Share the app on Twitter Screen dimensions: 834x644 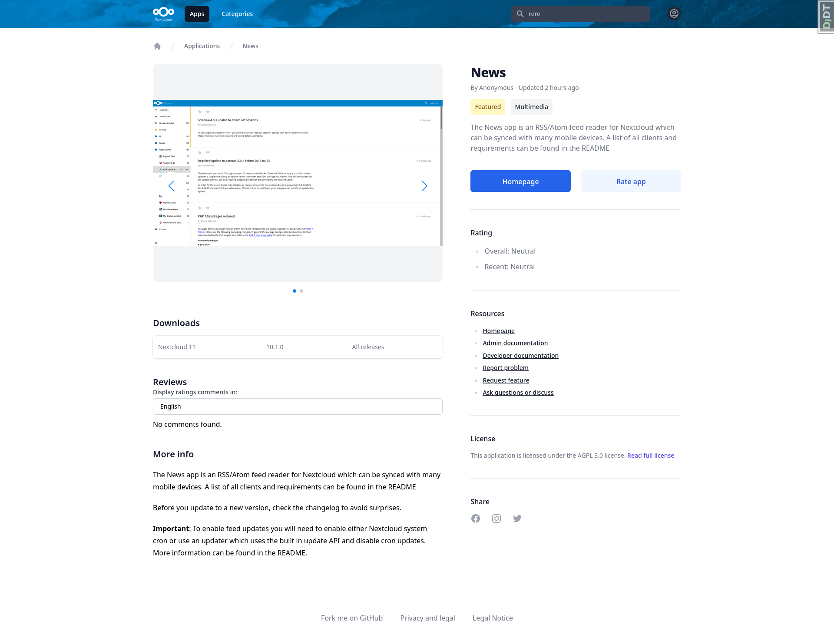coord(517,519)
